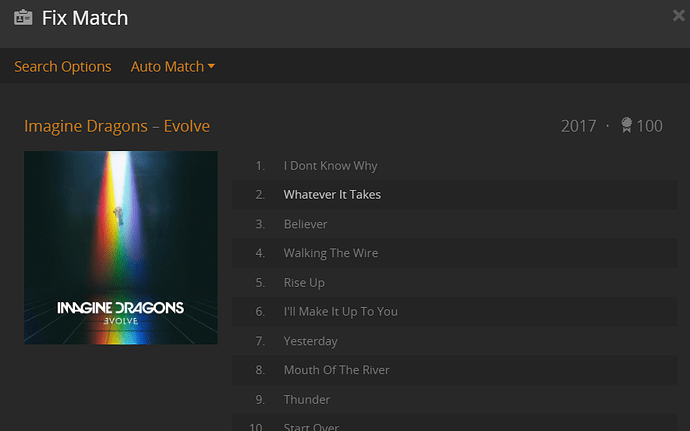Select the Thunder track
The width and height of the screenshot is (690, 431).
pyautogui.click(x=455, y=400)
